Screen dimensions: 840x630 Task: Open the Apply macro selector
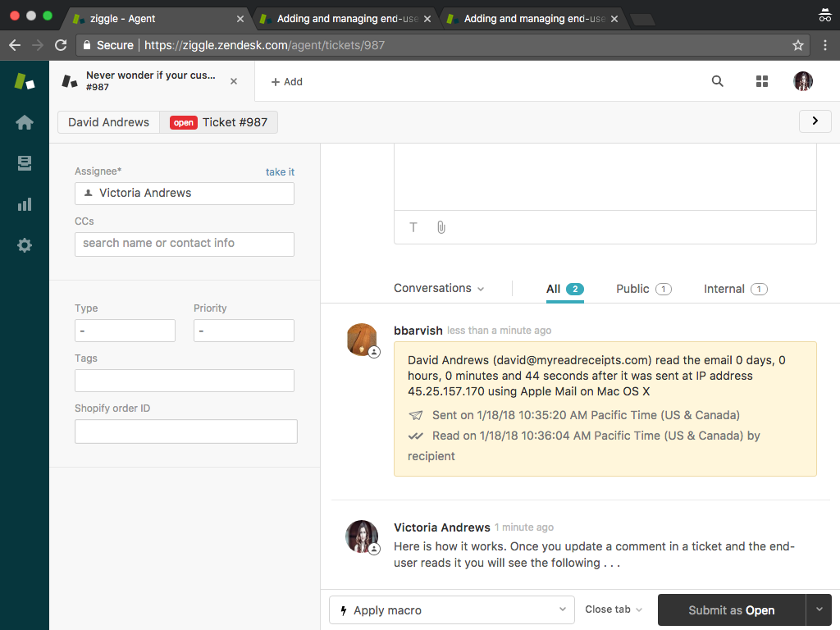click(451, 609)
